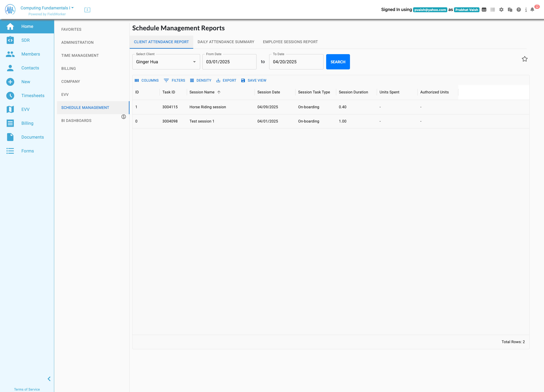Image resolution: width=544 pixels, height=392 pixels.
Task: Open settings gear in top bar
Action: [x=501, y=10]
